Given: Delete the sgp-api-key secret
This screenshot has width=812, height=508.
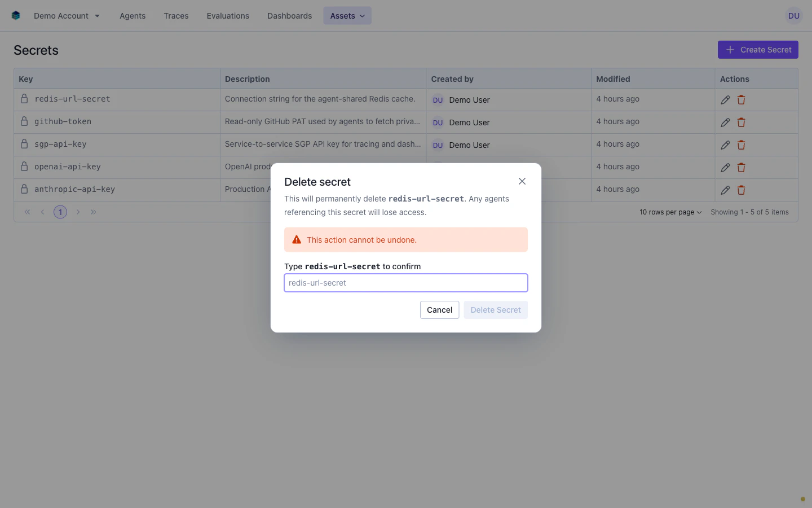Looking at the screenshot, I should [x=741, y=145].
